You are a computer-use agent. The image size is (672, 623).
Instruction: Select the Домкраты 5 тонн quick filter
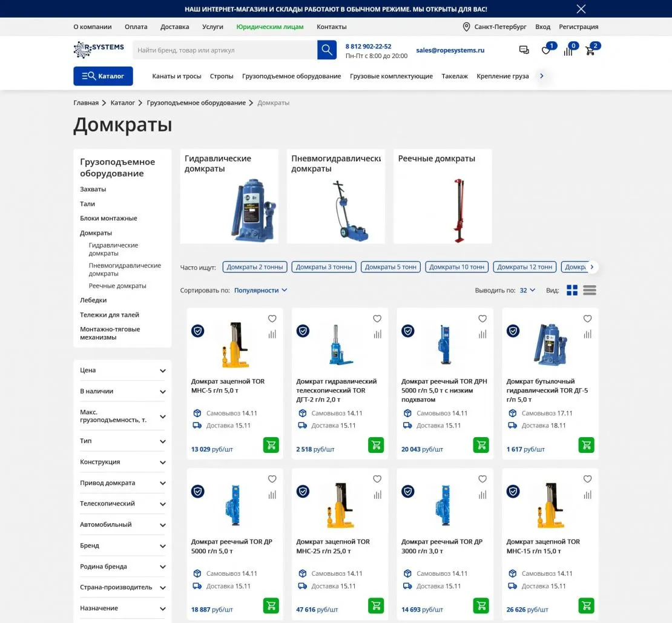390,267
